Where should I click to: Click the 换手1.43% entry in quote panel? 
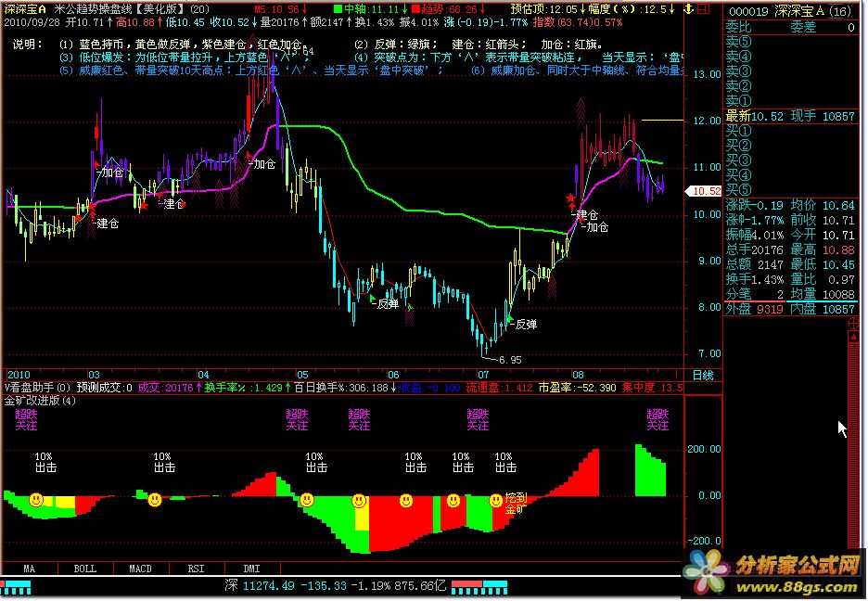tap(755, 279)
